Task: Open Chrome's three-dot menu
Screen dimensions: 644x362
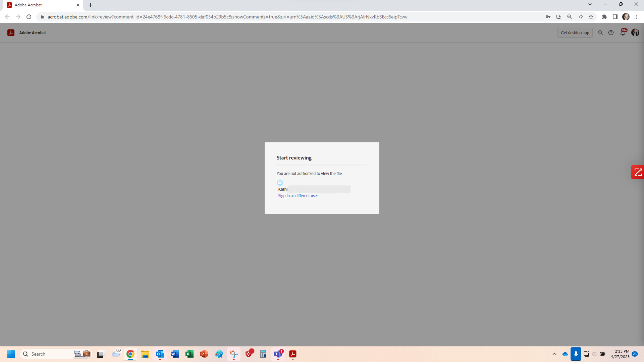Action: tap(637, 17)
